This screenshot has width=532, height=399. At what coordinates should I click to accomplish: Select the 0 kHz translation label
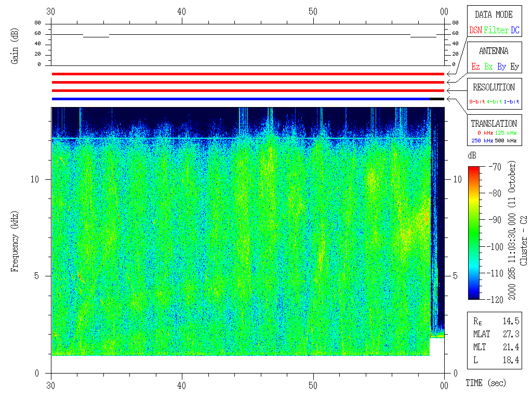coord(485,132)
